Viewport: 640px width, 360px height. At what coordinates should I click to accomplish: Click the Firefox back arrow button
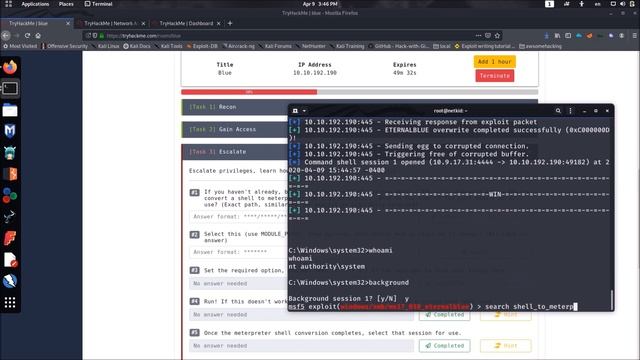(6, 36)
